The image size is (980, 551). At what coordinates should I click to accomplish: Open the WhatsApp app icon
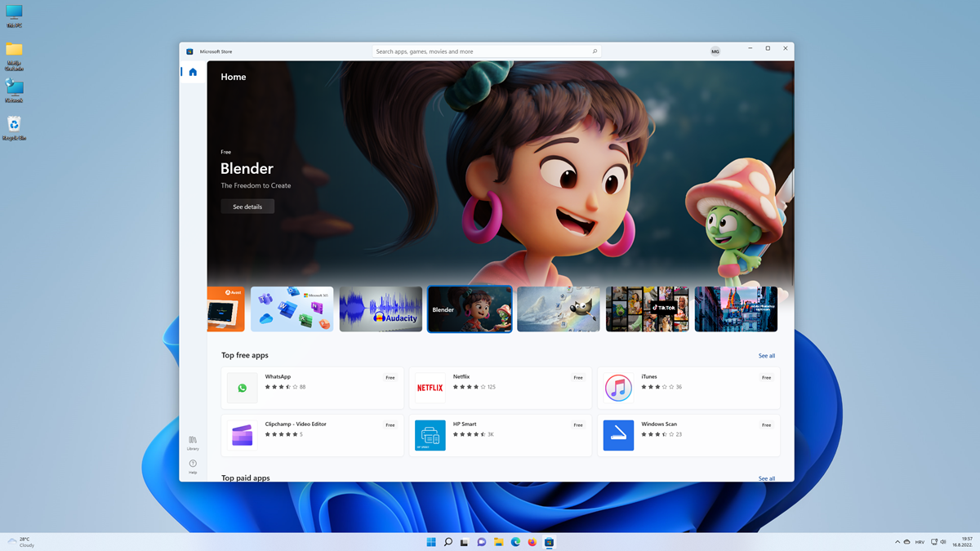pyautogui.click(x=242, y=388)
